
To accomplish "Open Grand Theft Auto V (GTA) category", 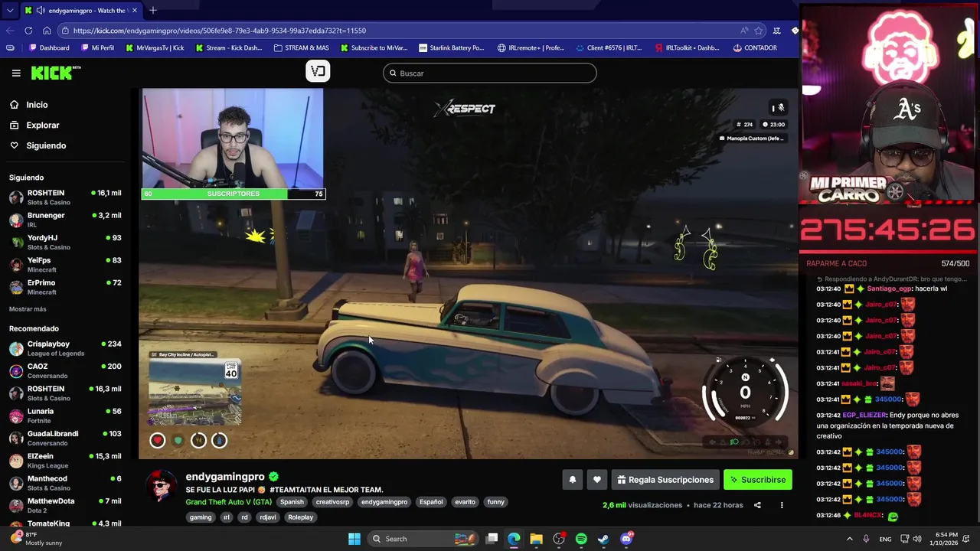I will [228, 502].
